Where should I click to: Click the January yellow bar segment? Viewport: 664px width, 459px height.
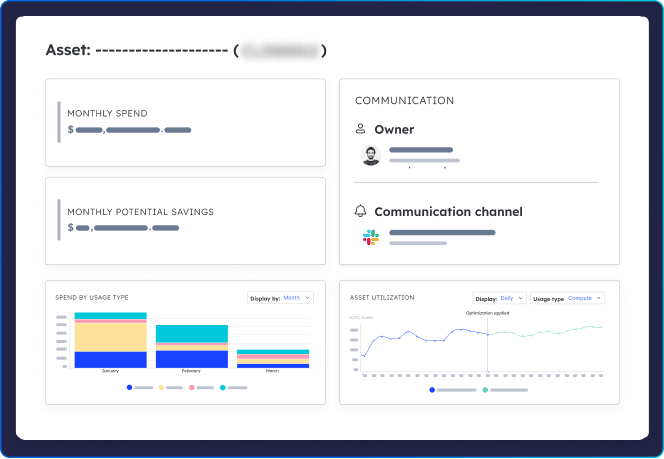(x=111, y=337)
